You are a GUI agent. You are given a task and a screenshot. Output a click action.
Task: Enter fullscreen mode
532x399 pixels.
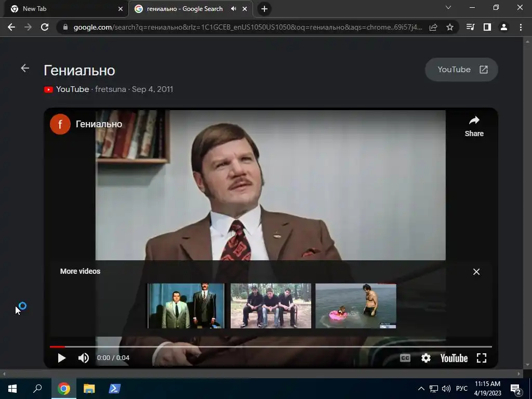pos(482,358)
